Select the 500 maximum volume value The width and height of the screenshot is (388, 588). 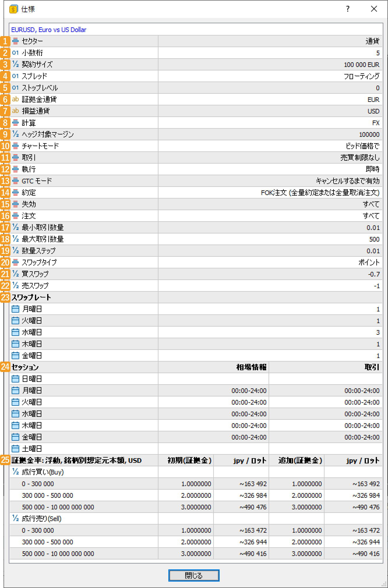point(374,239)
